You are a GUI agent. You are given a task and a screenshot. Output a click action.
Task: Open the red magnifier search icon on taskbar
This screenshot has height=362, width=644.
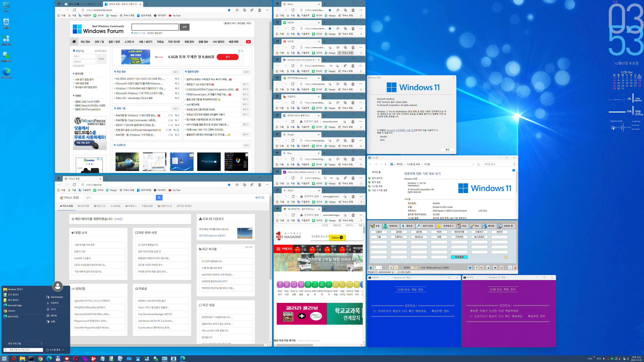pos(13,358)
